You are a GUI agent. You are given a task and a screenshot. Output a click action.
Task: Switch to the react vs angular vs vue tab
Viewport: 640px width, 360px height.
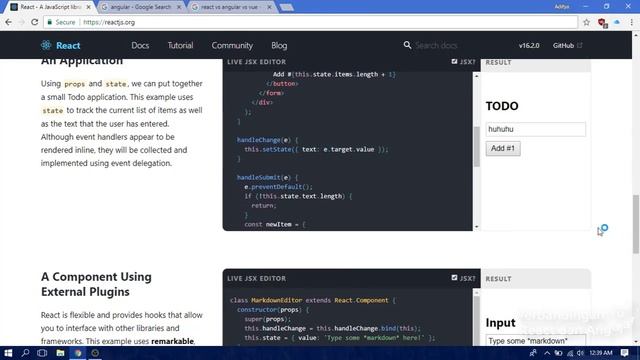pos(230,7)
